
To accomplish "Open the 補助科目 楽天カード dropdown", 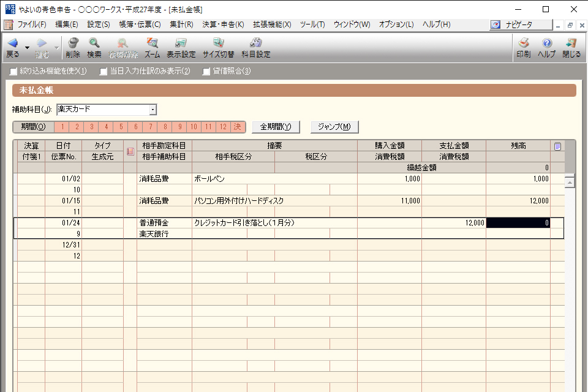I will coord(153,110).
